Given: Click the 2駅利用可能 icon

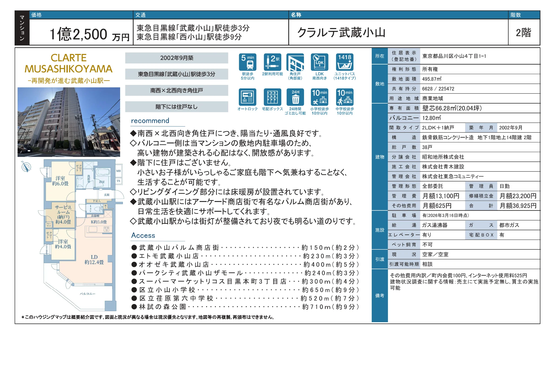Looking at the screenshot, I should coord(272,62).
